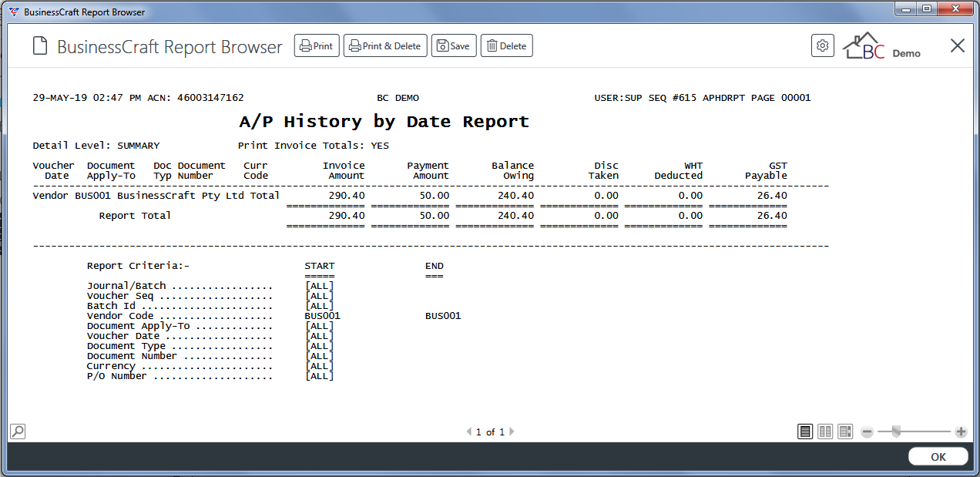This screenshot has width=980, height=477.
Task: Click "Print Invoice Totals: YES" line
Action: tap(314, 146)
